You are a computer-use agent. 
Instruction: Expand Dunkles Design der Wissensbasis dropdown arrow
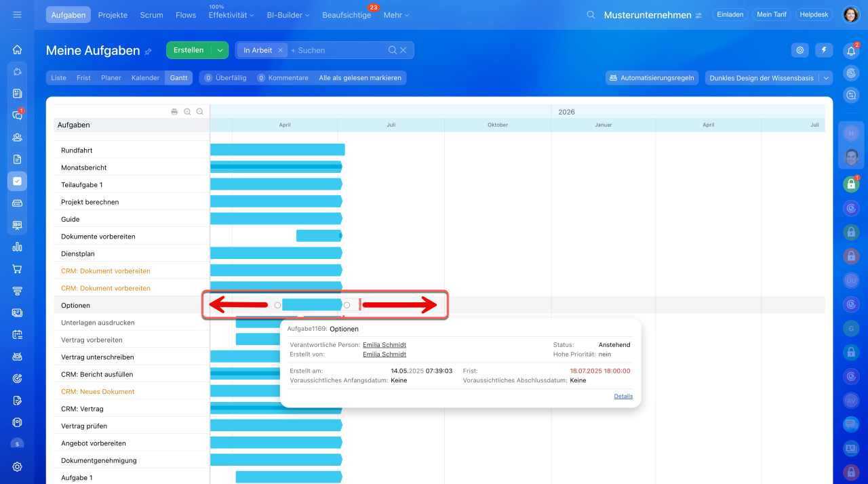[826, 78]
